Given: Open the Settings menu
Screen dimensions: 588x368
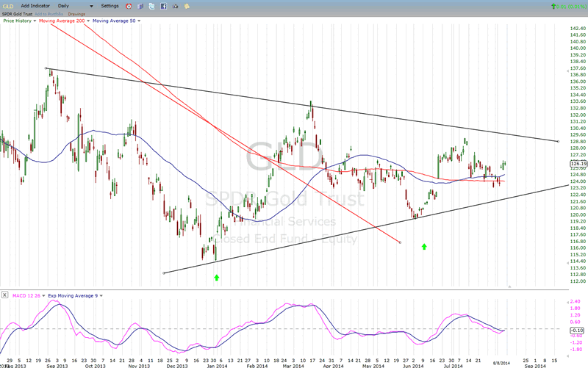Looking at the screenshot, I should tap(110, 6).
